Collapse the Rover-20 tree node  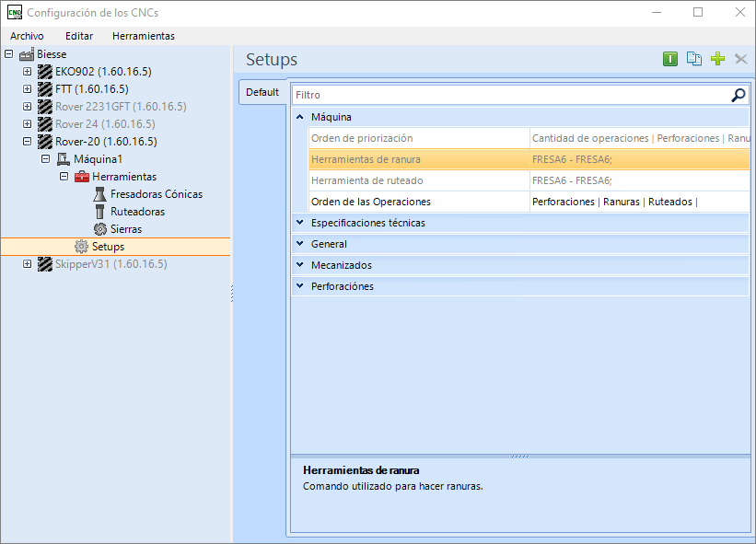pos(27,141)
